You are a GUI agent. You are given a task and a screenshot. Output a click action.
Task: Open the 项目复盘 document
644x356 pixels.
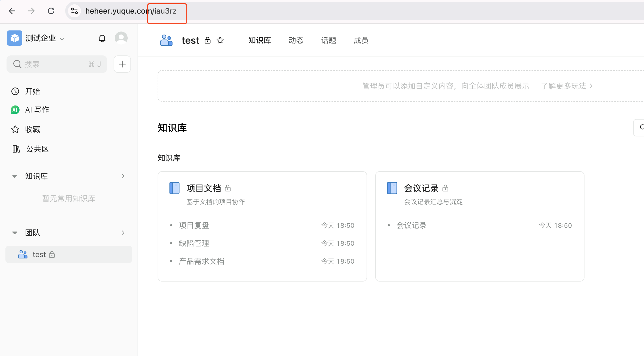[194, 225]
